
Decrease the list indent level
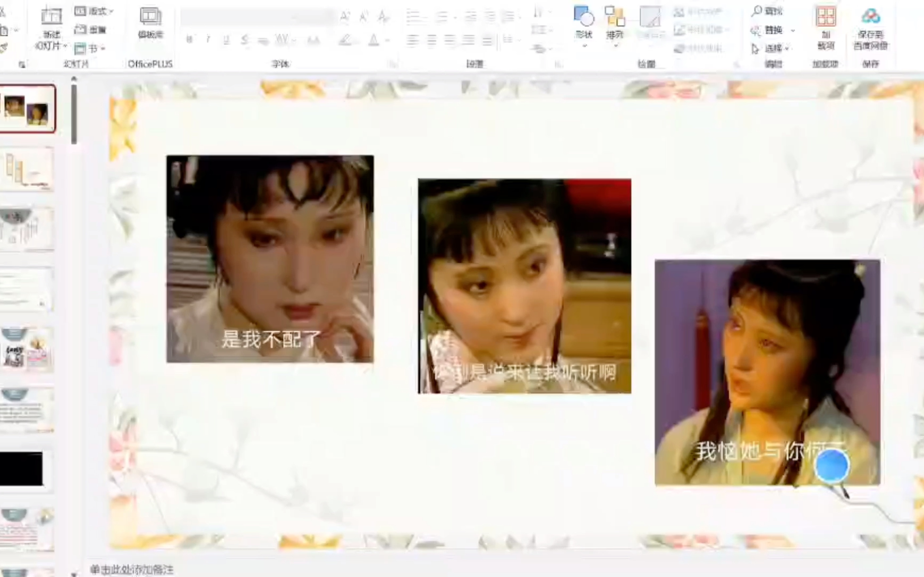[x=471, y=16]
